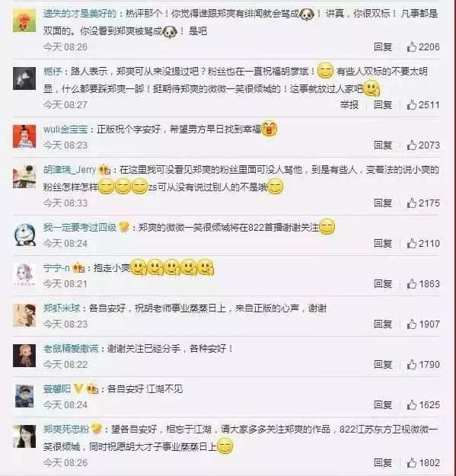Like the comment with 2206 likes
The width and height of the screenshot is (456, 476).
pos(423,47)
